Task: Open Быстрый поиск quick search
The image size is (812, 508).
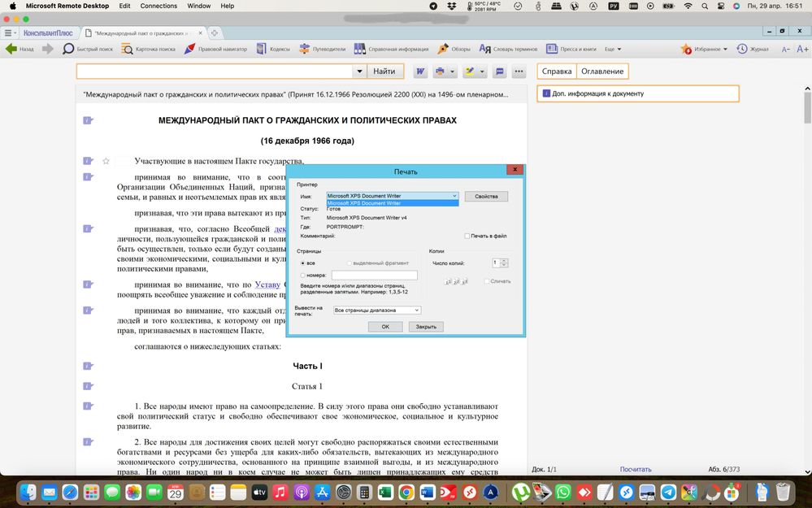Action: (x=88, y=49)
